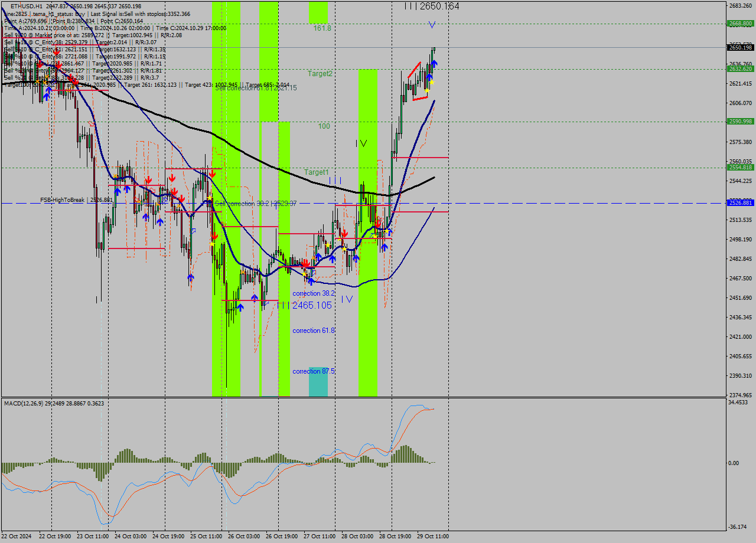The height and width of the screenshot is (543, 756).
Task: Click the green 100 level label
Action: click(324, 126)
